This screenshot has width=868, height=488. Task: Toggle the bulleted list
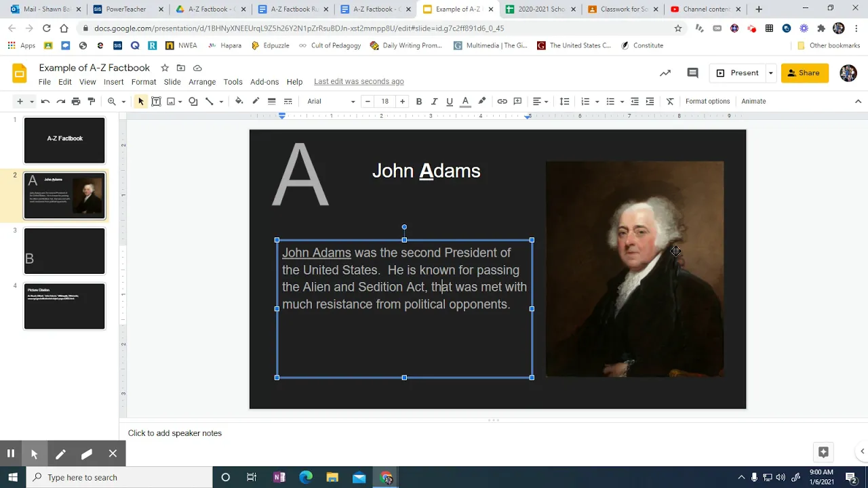click(610, 102)
